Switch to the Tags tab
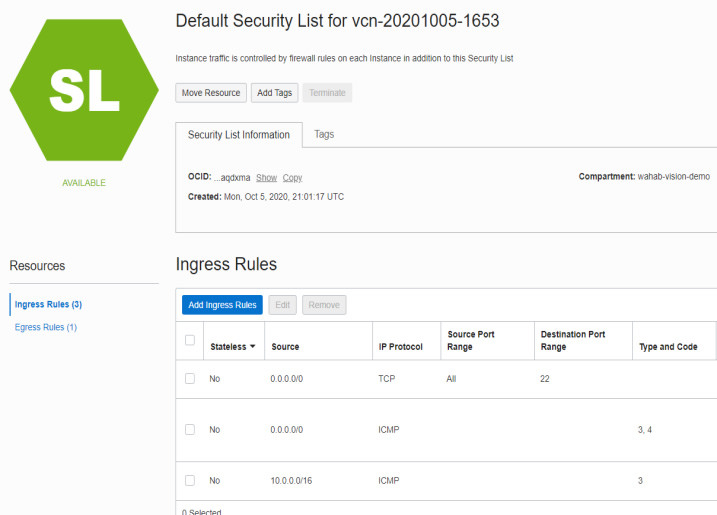This screenshot has width=717, height=515. 324,134
